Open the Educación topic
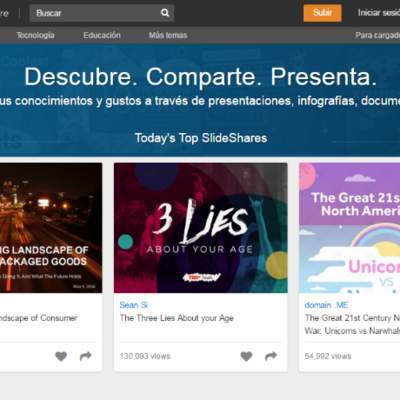This screenshot has width=400, height=400. 102,35
